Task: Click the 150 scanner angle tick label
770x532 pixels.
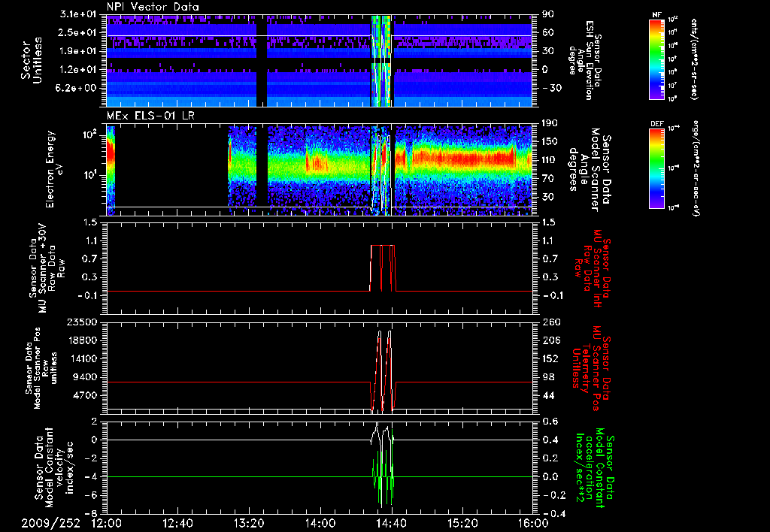Action: (x=550, y=141)
